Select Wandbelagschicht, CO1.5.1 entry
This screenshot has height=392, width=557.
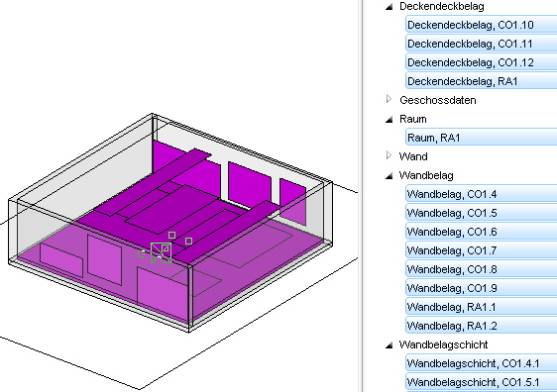coord(481,382)
